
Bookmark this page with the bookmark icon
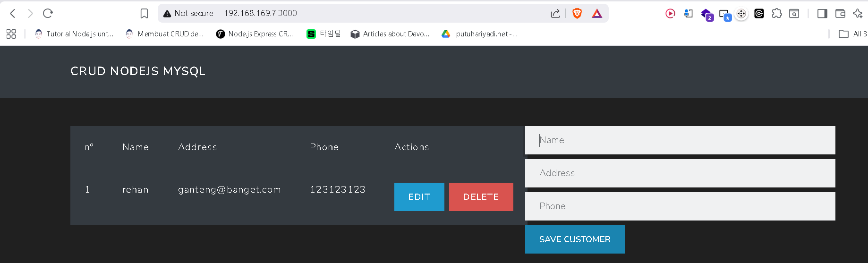[145, 14]
